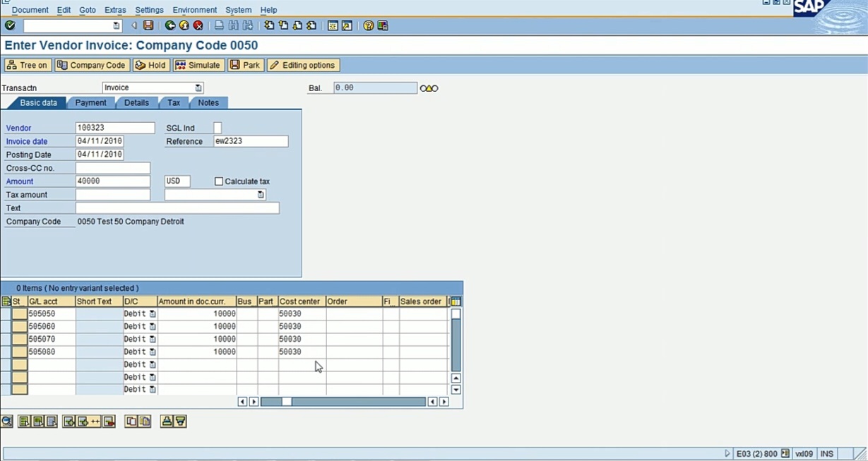
Task: Click the Create new session icon
Action: [333, 25]
